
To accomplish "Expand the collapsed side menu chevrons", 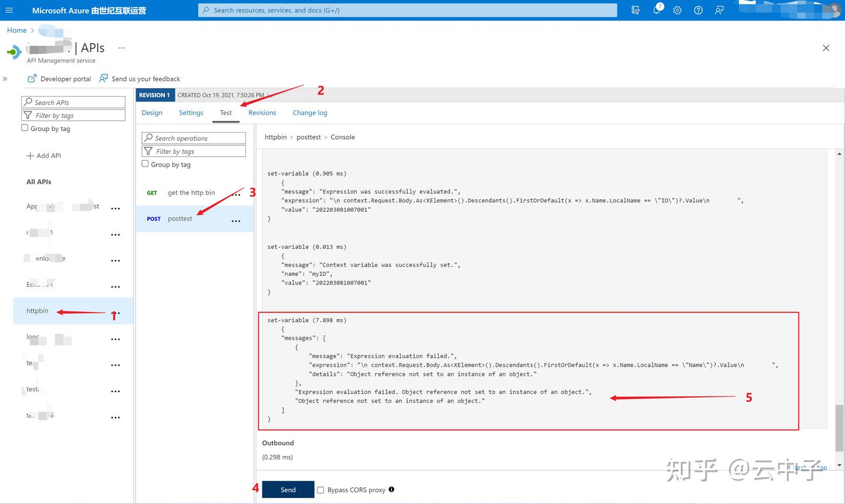I will (5, 79).
